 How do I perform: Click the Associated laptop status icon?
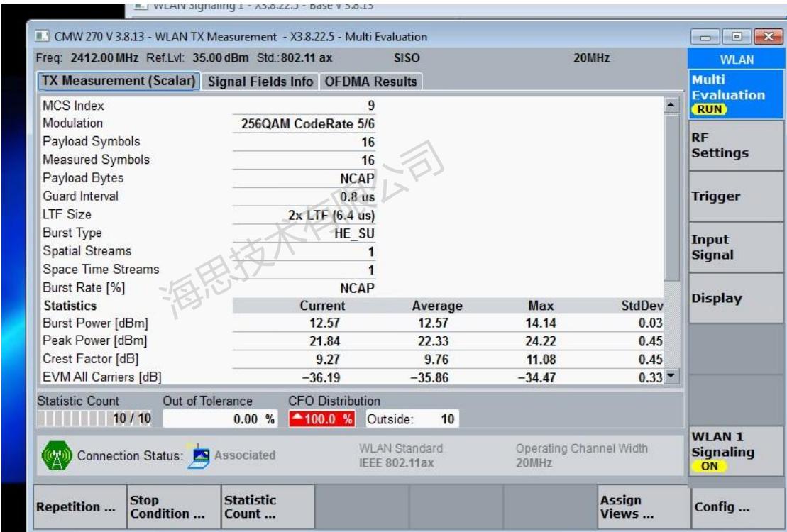(x=199, y=455)
